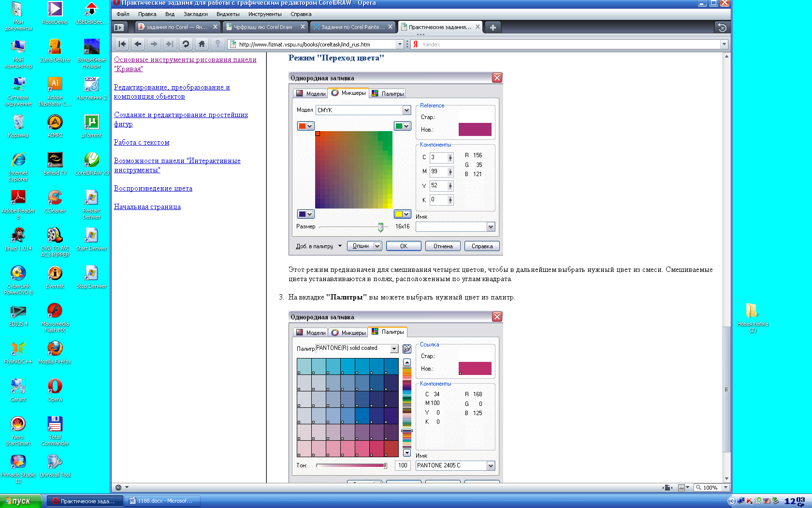Open the 'Воспроизведение цвета' link
Image resolution: width=812 pixels, height=508 pixels.
[153, 188]
